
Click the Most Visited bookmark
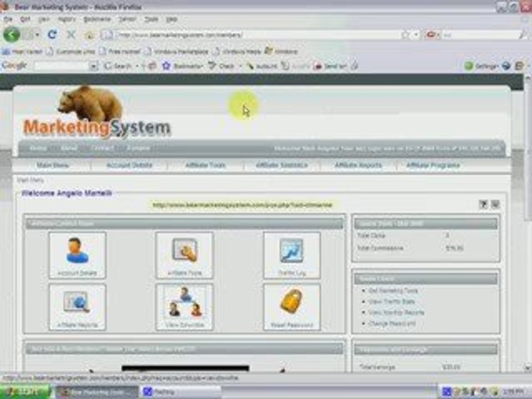click(22, 52)
